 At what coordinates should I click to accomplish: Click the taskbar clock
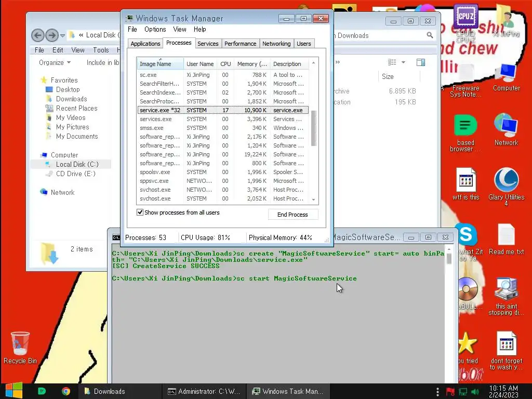pyautogui.click(x=503, y=391)
